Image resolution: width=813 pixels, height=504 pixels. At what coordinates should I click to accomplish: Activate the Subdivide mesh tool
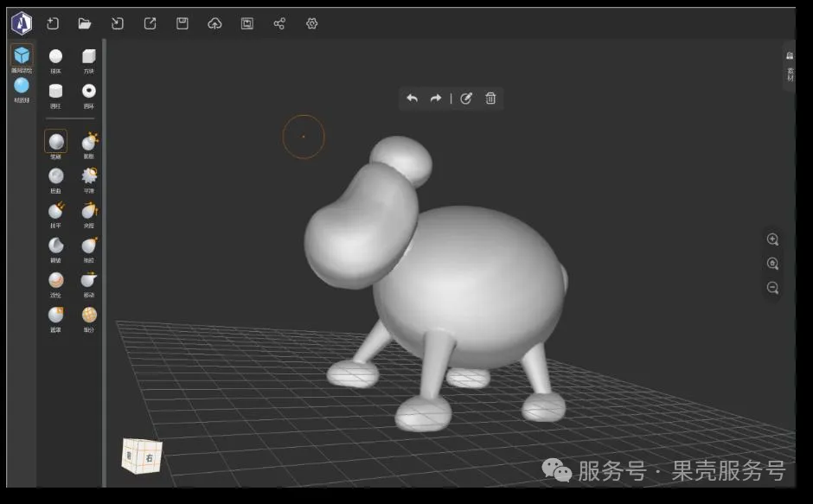coord(89,319)
